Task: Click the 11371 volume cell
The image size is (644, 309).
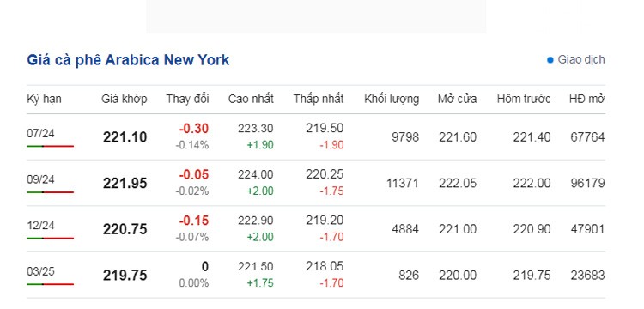Action: coord(403,183)
